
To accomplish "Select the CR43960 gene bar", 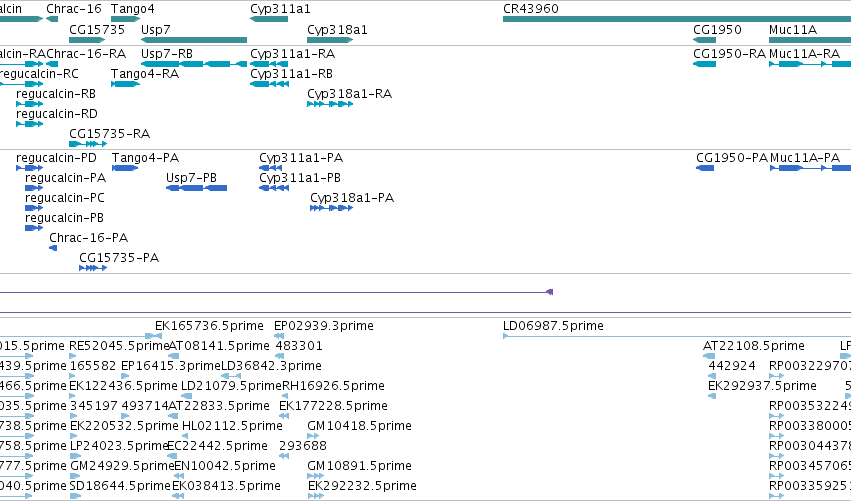I will 677,19.
